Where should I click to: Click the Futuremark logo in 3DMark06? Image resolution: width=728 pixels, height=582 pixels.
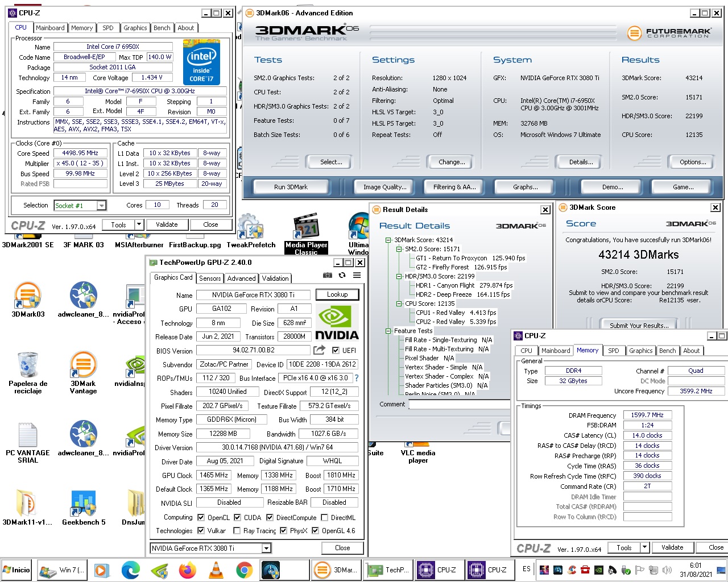click(x=669, y=33)
